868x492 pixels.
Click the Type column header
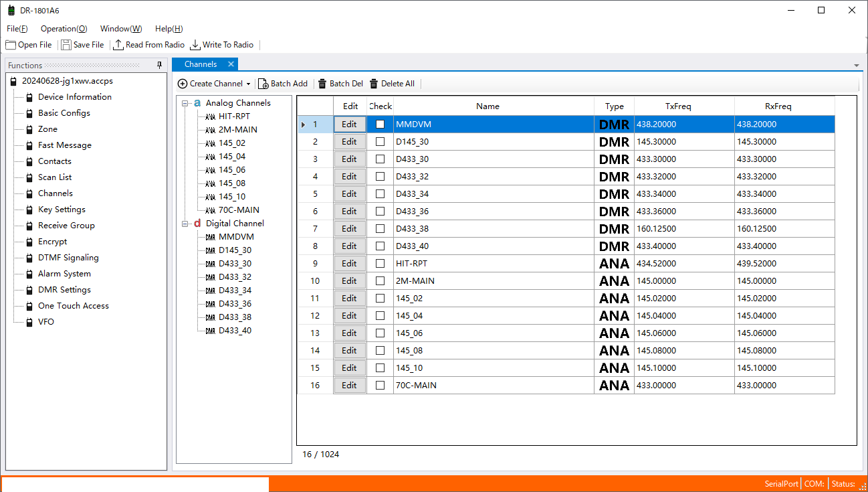click(x=614, y=106)
